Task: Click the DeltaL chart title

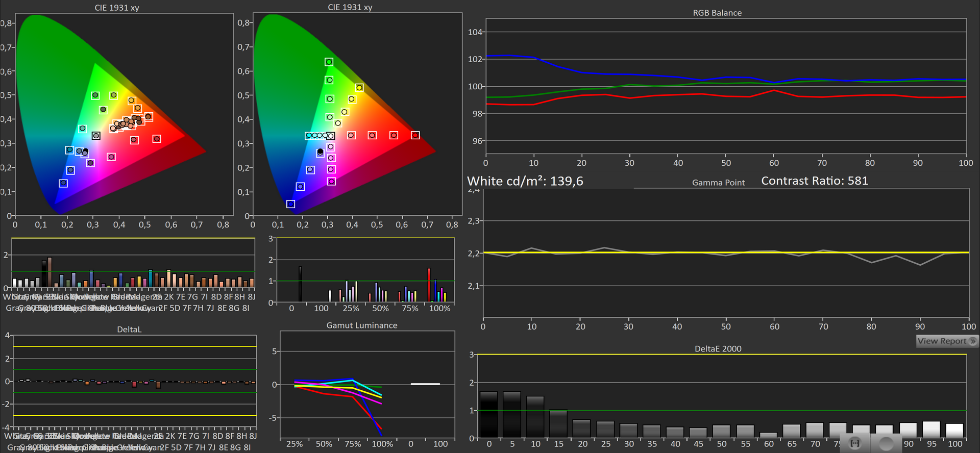Action: [x=129, y=330]
